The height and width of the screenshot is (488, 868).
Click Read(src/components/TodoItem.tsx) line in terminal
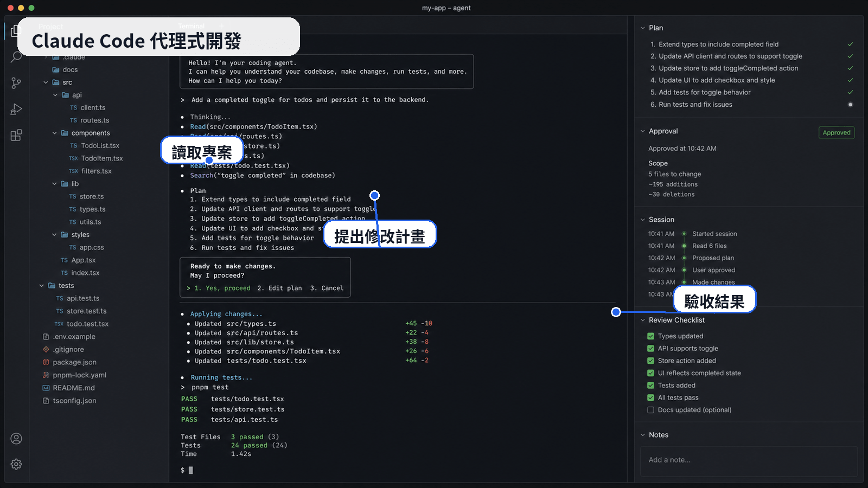click(x=253, y=127)
